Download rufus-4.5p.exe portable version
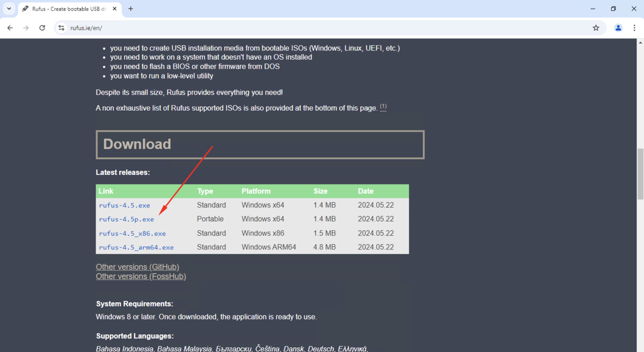 (126, 219)
